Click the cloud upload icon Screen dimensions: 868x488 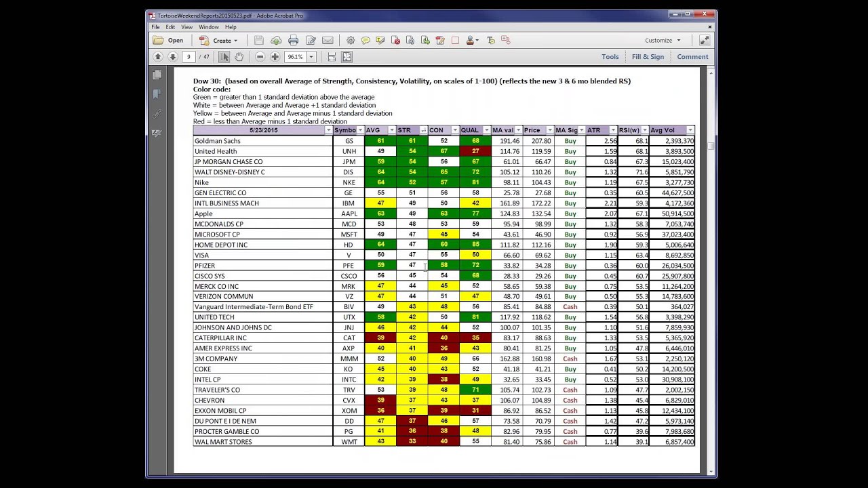pos(276,41)
